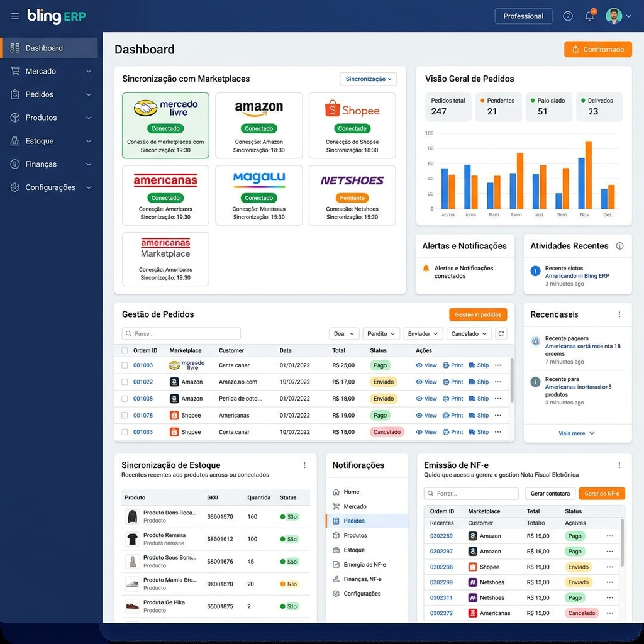
Task: Open the Doa filter dropdown
Action: click(344, 333)
